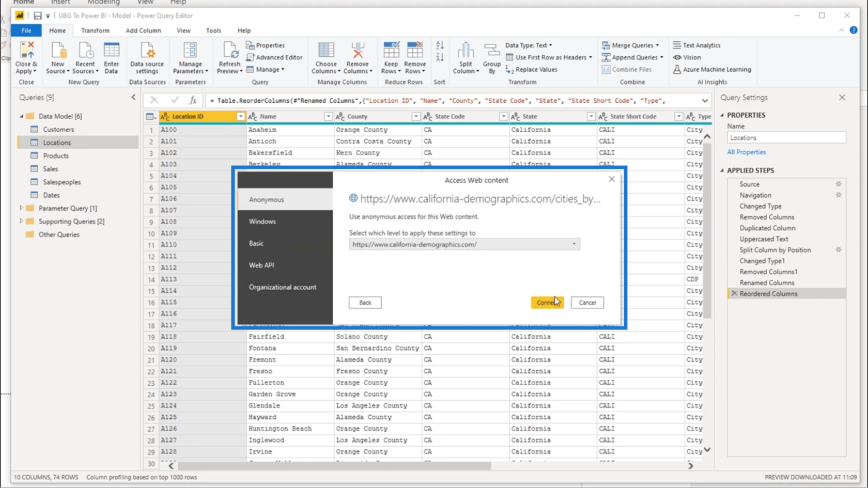Click the Back button in dialog

[365, 303]
